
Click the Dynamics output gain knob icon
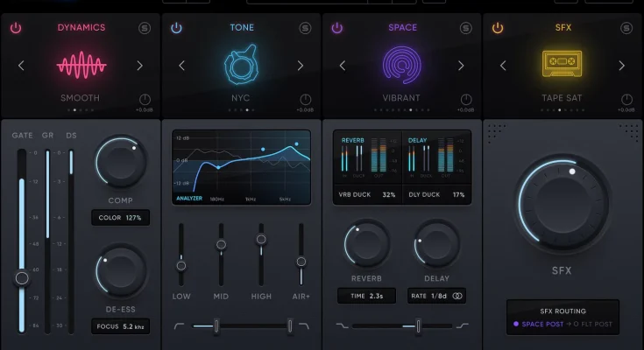point(145,101)
